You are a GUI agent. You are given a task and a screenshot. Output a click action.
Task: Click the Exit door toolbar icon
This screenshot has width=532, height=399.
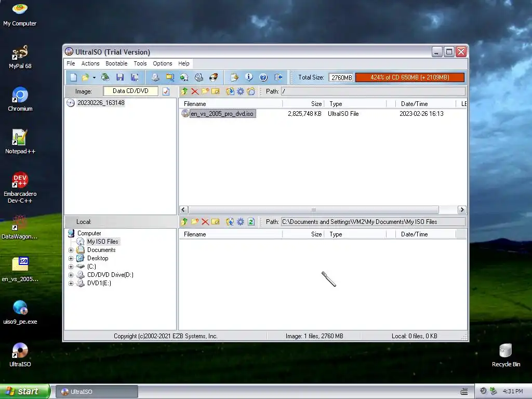click(278, 77)
